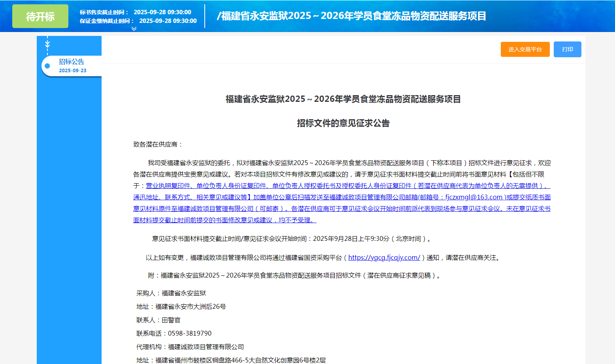Click the blue dot timeline marker
615x364 pixels.
pos(47,66)
